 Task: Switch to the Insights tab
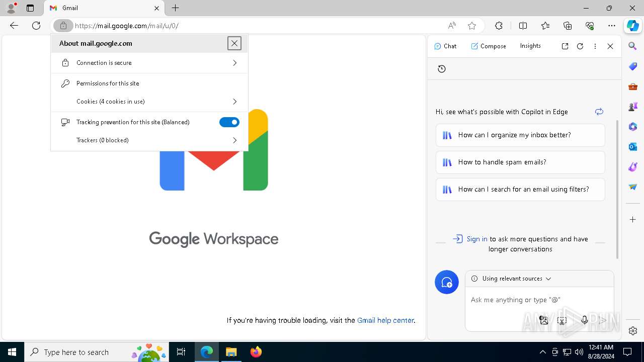530,46
